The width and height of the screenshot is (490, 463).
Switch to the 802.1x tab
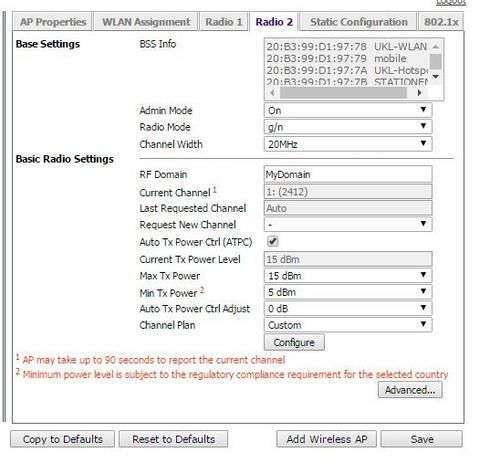coord(441,22)
